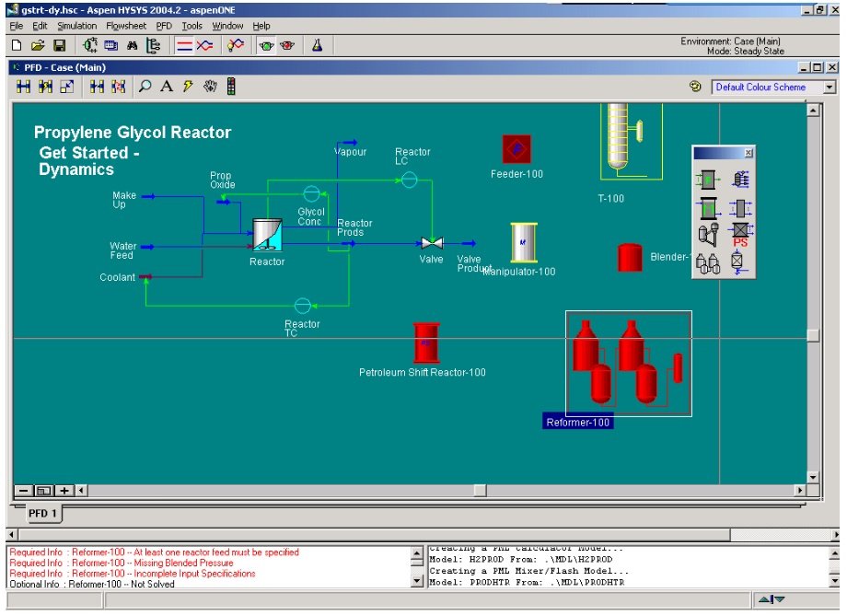
Task: Open the binoculars Object Navigator icon
Action: [x=133, y=45]
